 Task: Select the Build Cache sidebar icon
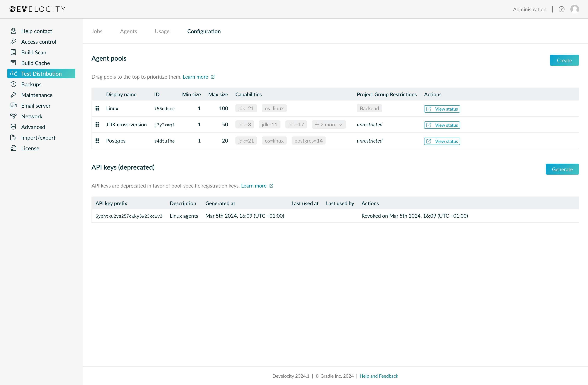(x=14, y=63)
